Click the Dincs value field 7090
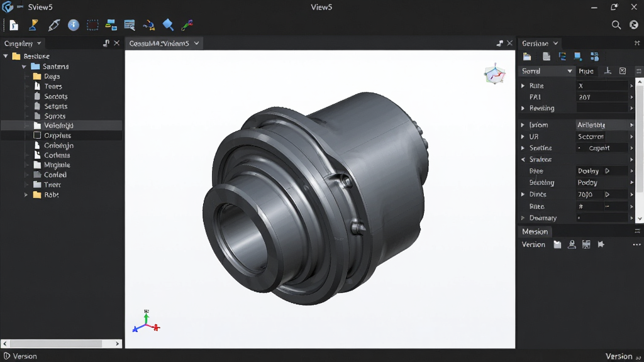The width and height of the screenshot is (644, 362). (x=590, y=194)
